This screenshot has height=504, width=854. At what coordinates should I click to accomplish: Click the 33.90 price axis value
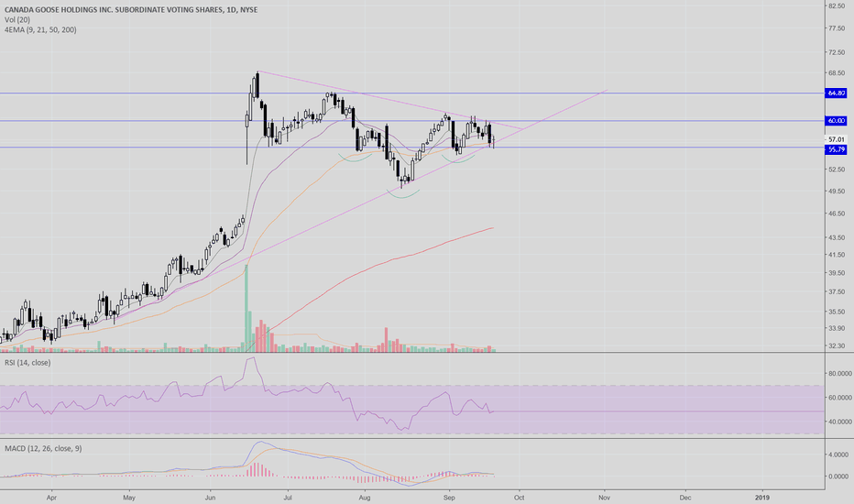point(836,328)
